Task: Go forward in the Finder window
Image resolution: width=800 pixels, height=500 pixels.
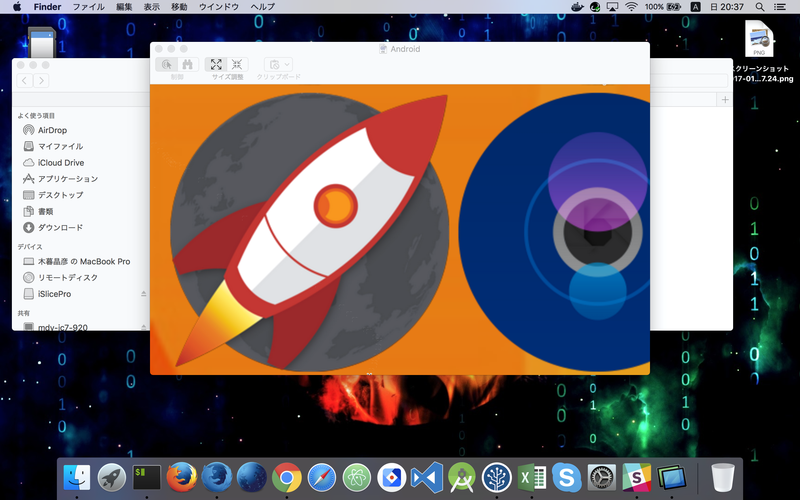Action: [x=41, y=80]
